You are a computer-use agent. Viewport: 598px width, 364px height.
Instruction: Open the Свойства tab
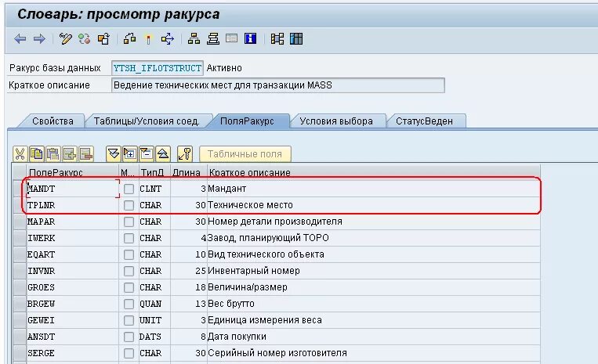(53, 121)
